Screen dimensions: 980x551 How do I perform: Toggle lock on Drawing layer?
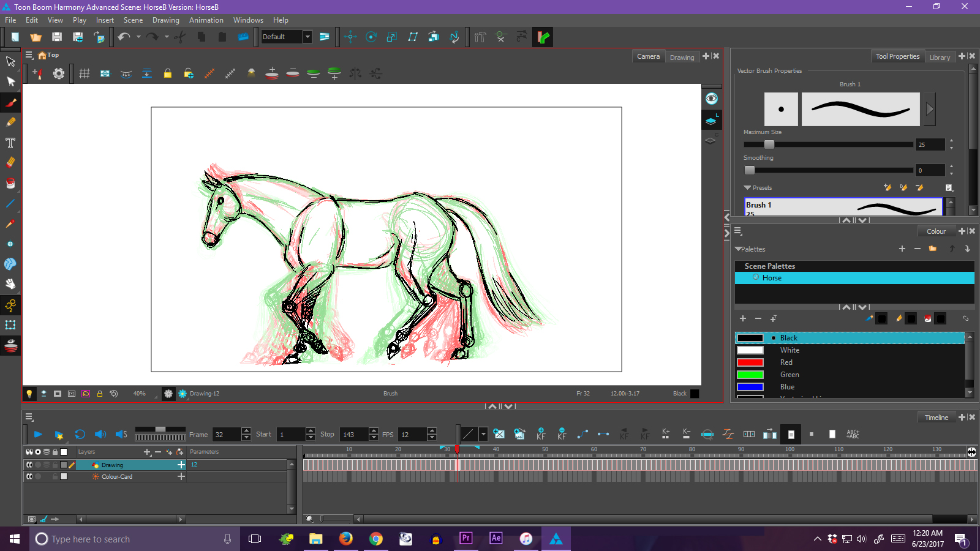[55, 465]
